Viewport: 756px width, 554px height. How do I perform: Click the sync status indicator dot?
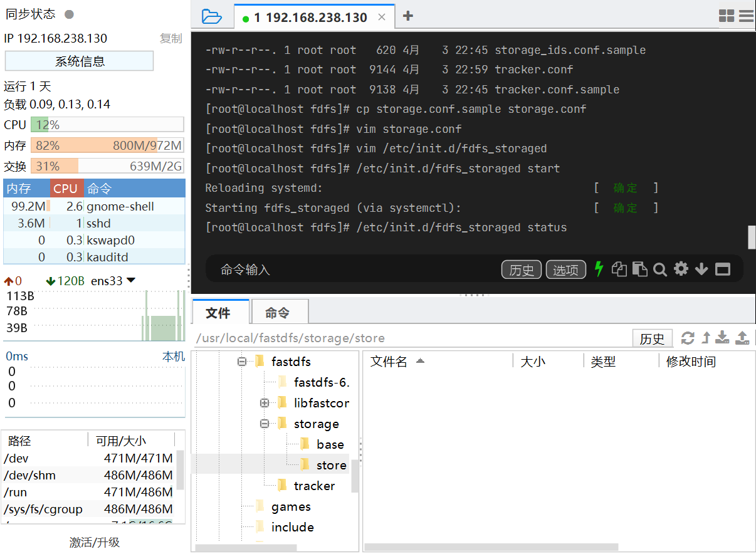(x=69, y=14)
